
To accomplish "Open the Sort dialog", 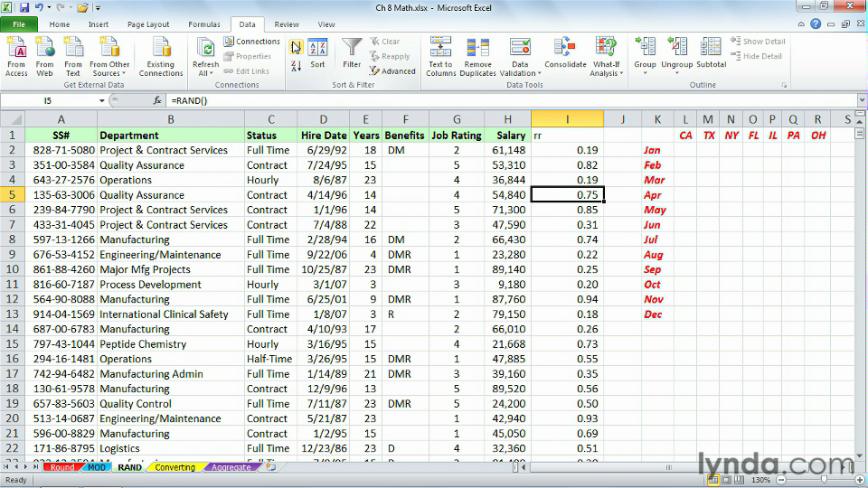I will click(317, 54).
